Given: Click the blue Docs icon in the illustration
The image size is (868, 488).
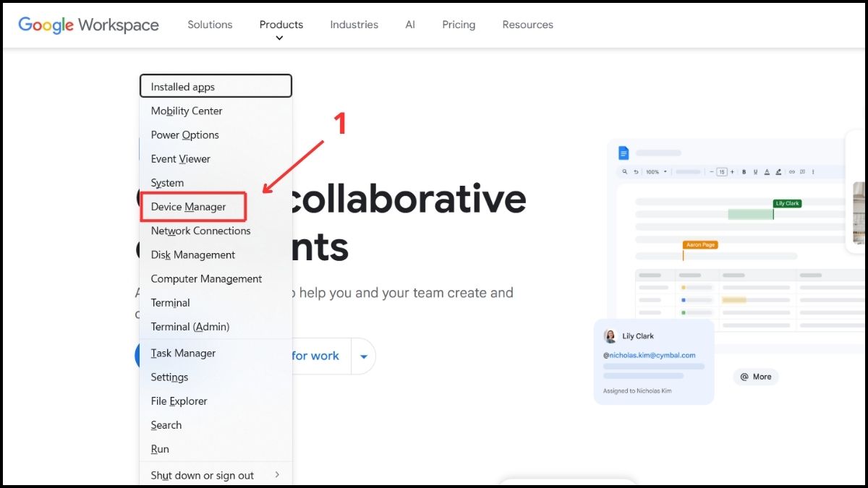Looking at the screenshot, I should coord(624,153).
